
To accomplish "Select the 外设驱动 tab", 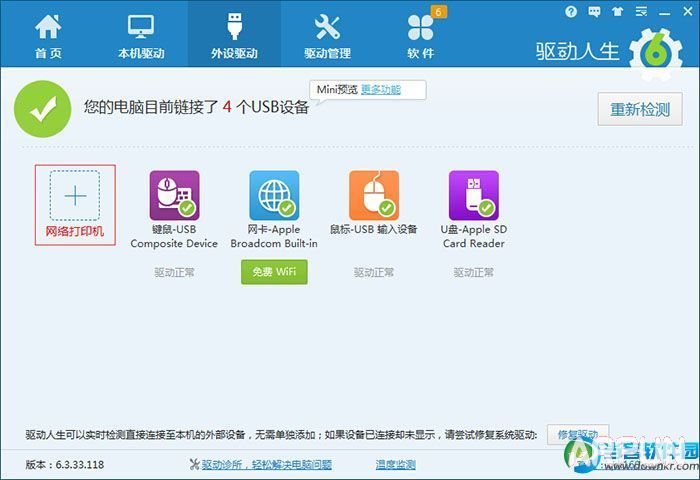I will (234, 35).
